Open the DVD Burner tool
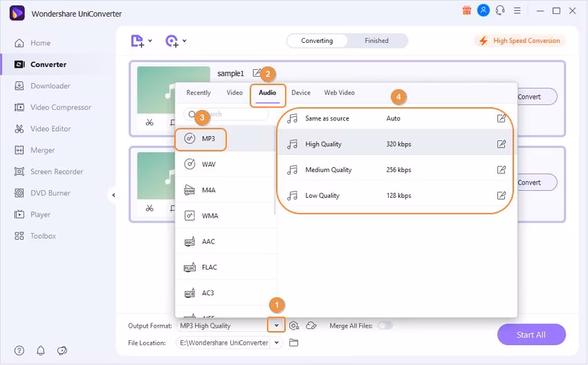 click(42, 193)
